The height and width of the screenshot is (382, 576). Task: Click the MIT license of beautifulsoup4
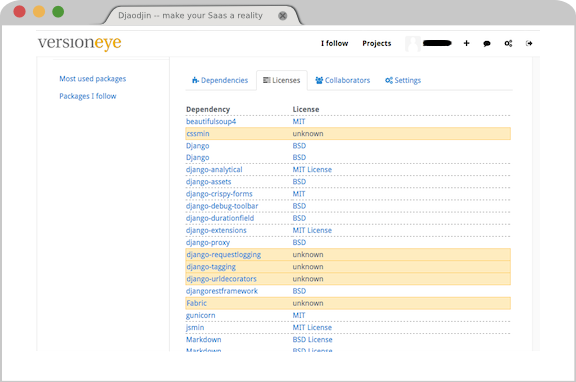coord(299,121)
